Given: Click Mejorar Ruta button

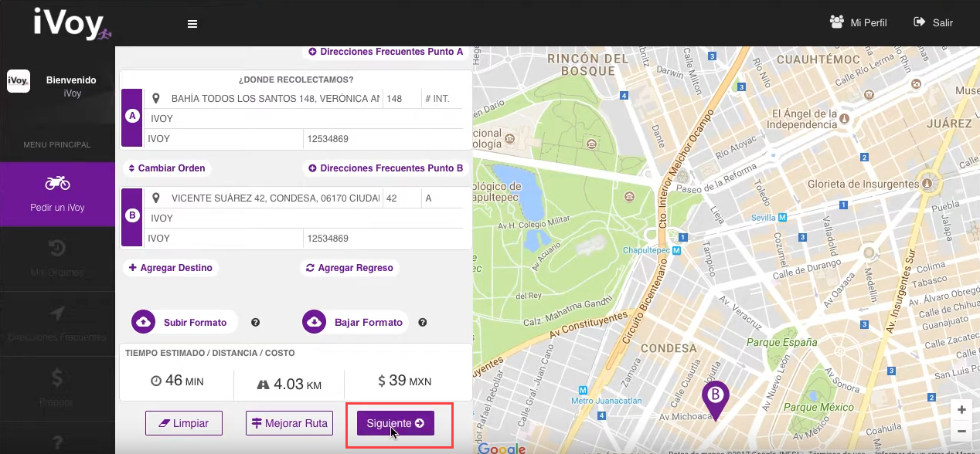Looking at the screenshot, I should coord(289,423).
